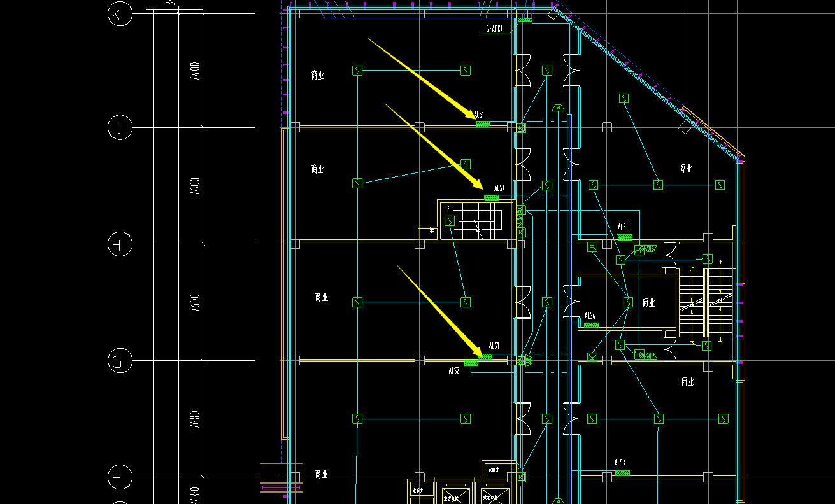
Task: Pick the 7600 dimension between H and G
Action: click(x=195, y=302)
